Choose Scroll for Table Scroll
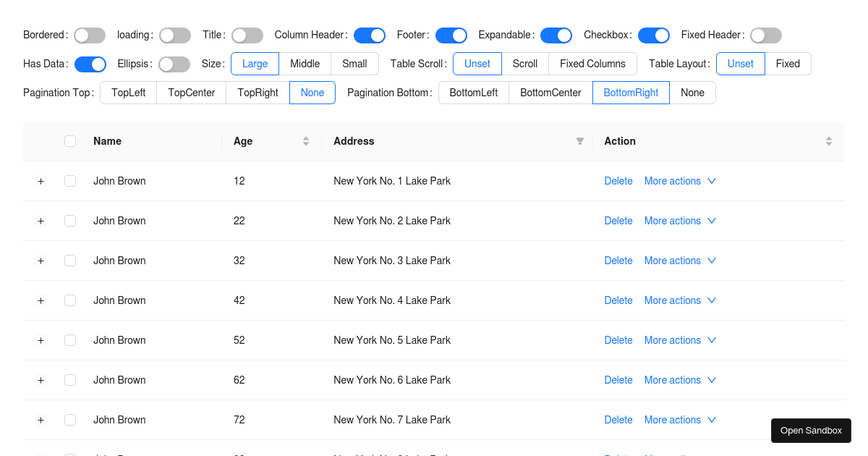 point(525,64)
